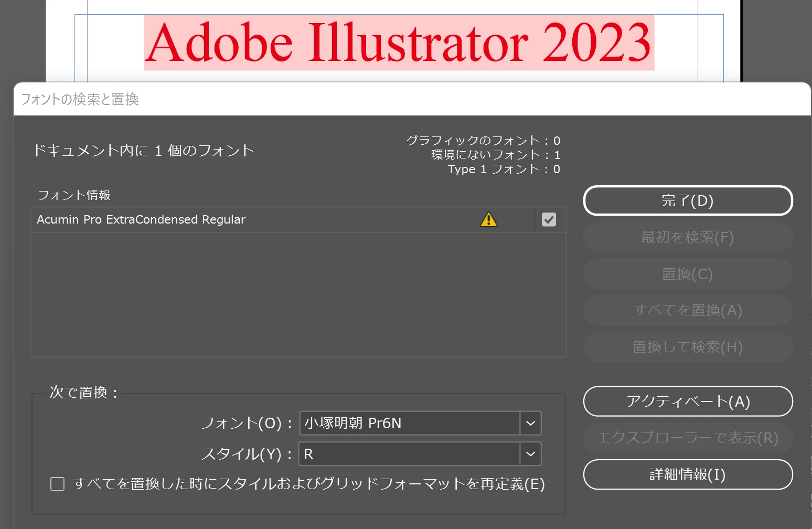Click the 小塚明朝 Pr6N font field
The height and width of the screenshot is (529, 812).
[410, 423]
